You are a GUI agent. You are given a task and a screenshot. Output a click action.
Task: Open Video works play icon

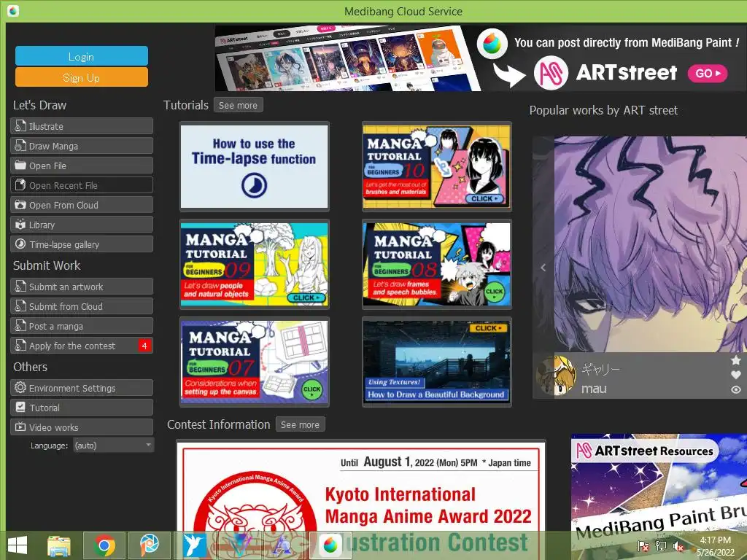[x=20, y=427]
